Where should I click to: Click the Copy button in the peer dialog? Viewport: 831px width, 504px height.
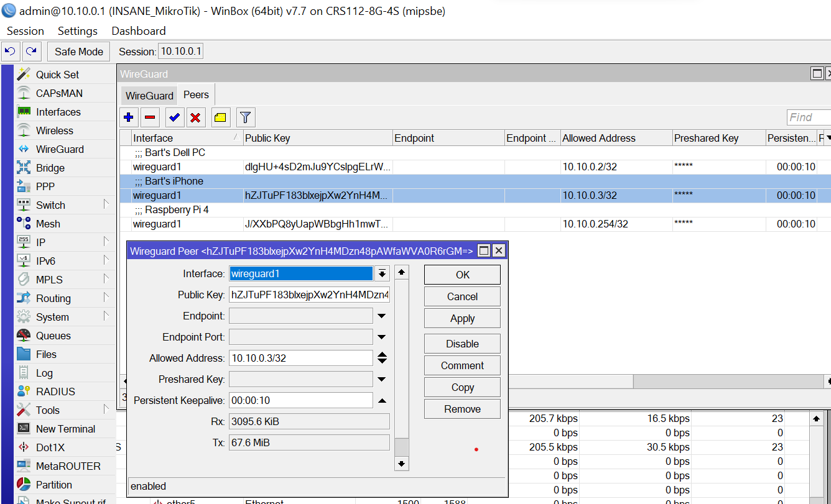(x=462, y=387)
